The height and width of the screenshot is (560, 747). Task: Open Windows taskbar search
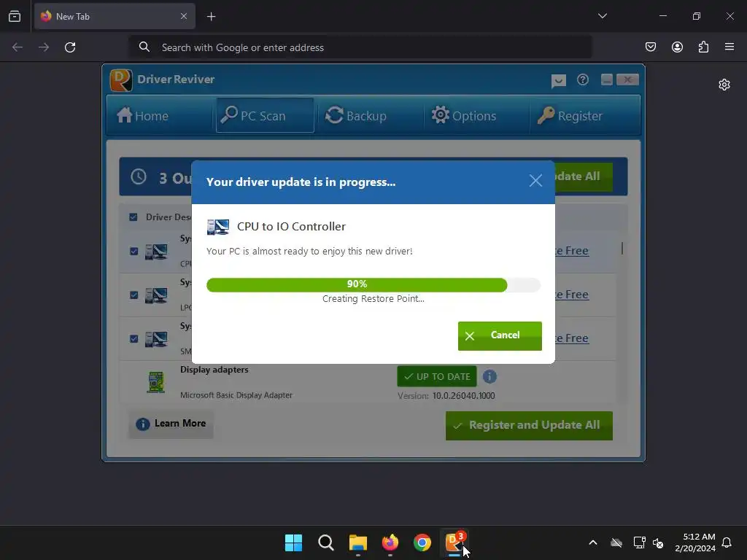click(x=326, y=542)
